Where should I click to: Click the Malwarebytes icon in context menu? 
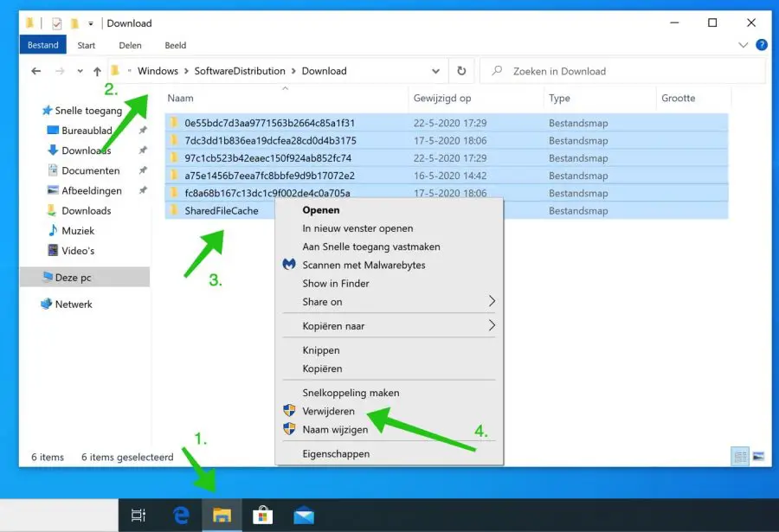point(289,264)
